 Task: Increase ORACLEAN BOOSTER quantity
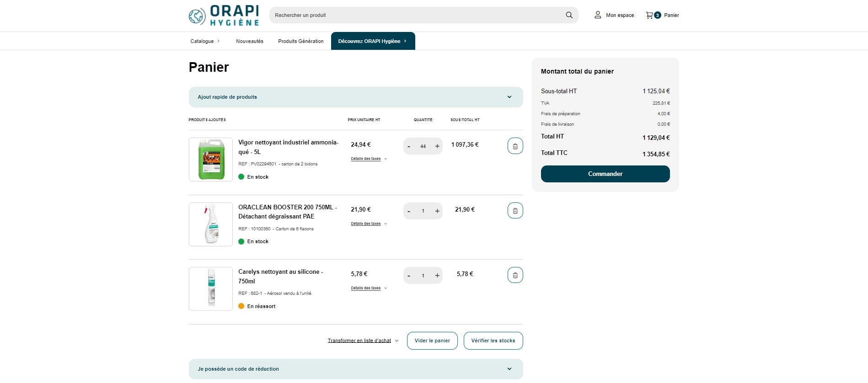[437, 211]
